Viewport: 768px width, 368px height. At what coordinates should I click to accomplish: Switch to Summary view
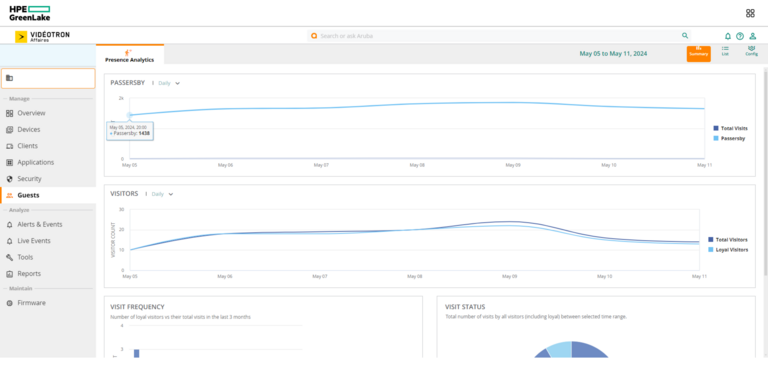(x=698, y=53)
